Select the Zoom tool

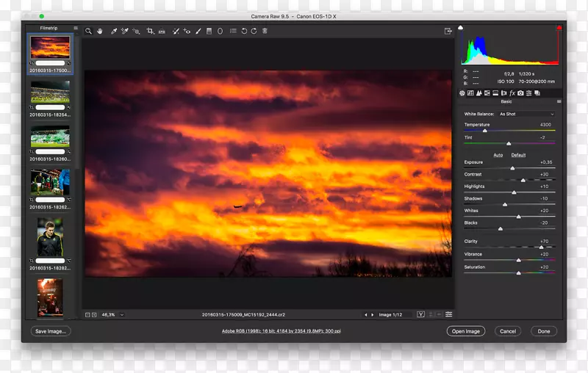click(88, 31)
